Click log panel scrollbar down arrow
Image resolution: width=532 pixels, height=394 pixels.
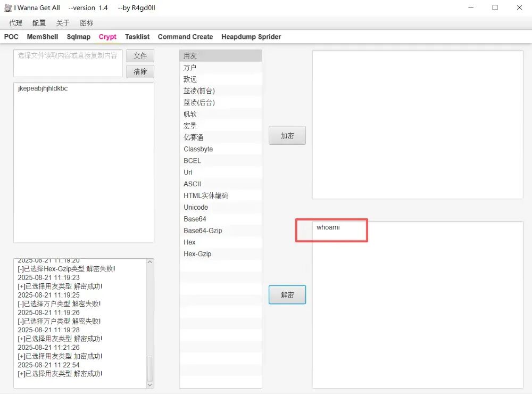(150, 384)
